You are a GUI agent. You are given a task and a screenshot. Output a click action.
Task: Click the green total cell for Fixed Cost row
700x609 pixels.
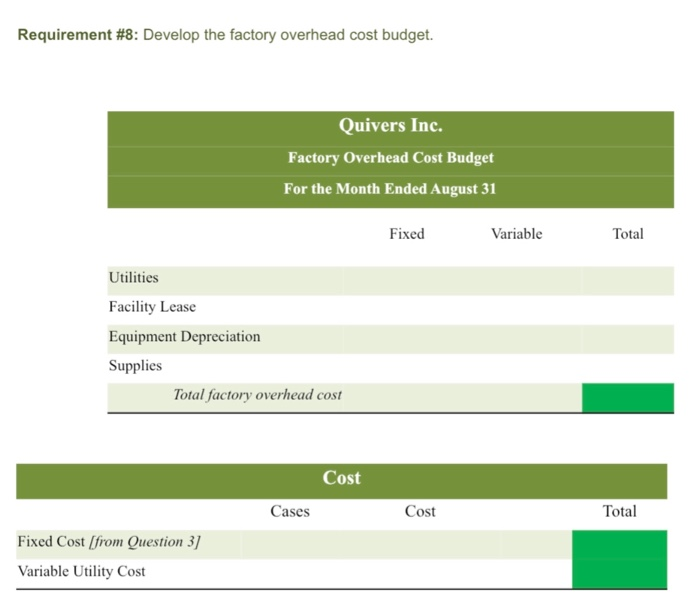(x=620, y=545)
